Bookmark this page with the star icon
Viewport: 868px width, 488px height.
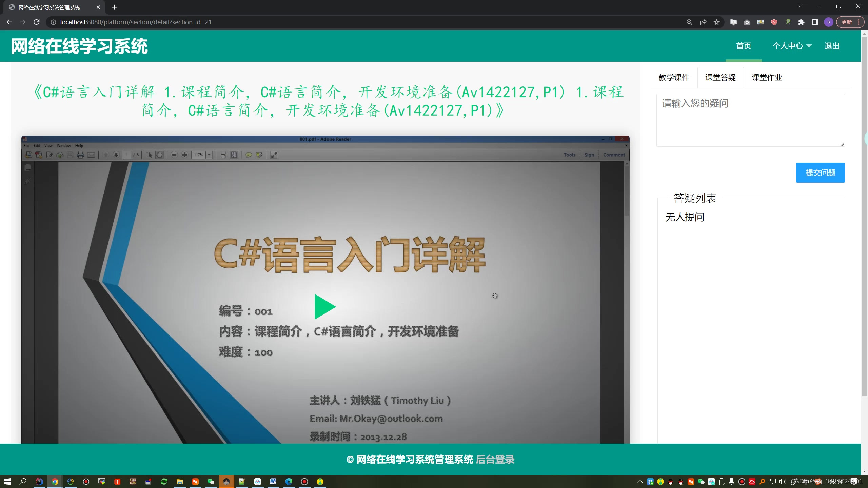(716, 22)
